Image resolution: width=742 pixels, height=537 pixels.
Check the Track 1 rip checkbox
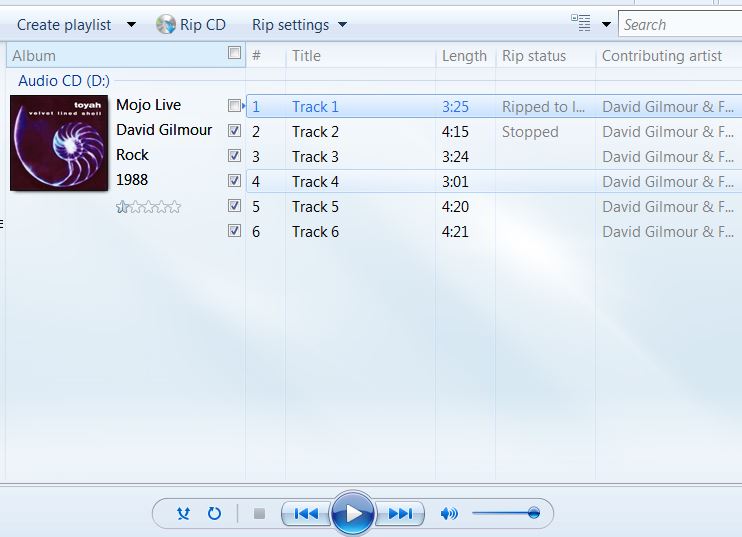pyautogui.click(x=234, y=106)
